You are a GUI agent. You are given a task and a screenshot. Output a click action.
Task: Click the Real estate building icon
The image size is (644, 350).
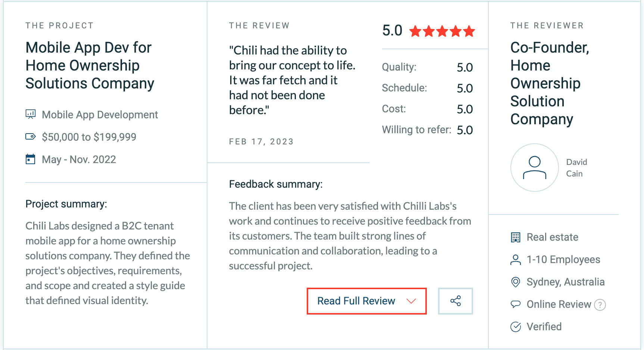tap(515, 237)
